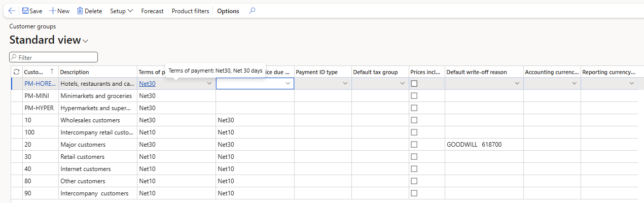The image size is (644, 203).
Task: Select customer group 40 cell
Action: [41, 169]
